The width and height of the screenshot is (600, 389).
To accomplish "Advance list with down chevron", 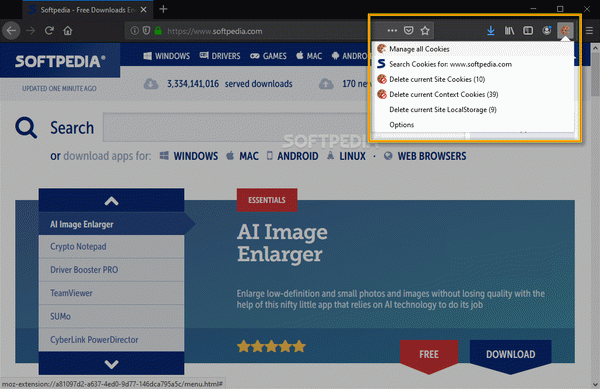I will point(111,363).
